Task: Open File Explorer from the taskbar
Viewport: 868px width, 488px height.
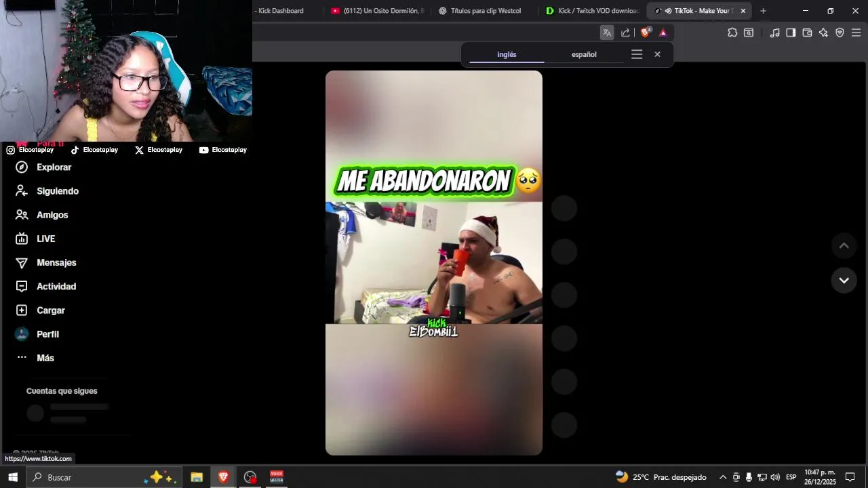Action: pyautogui.click(x=197, y=477)
